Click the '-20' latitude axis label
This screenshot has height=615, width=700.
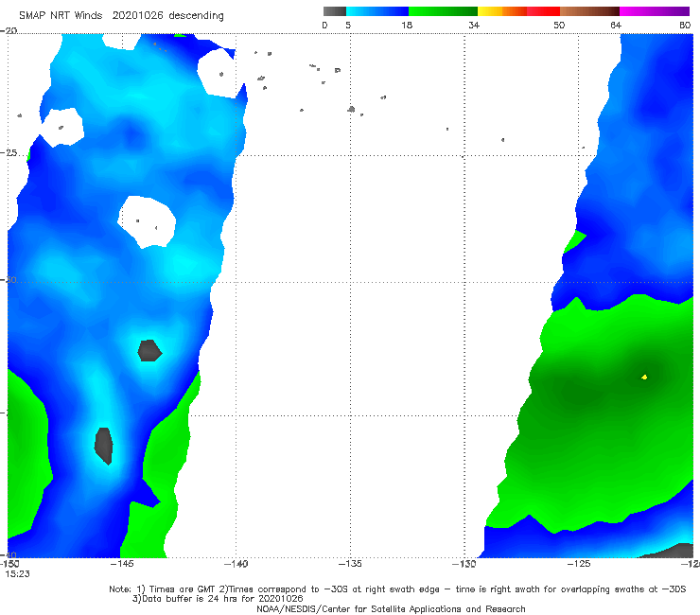point(9,30)
